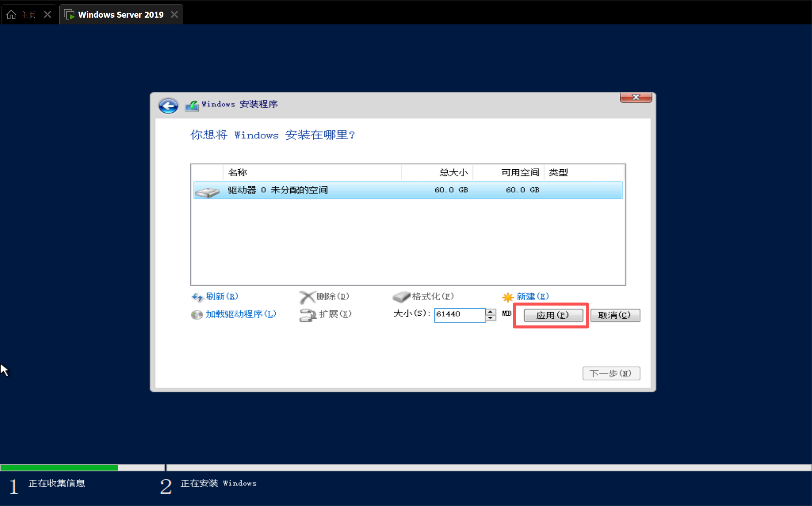Click the 加载驱动程序(L) link
812x506 pixels.
tap(241, 314)
